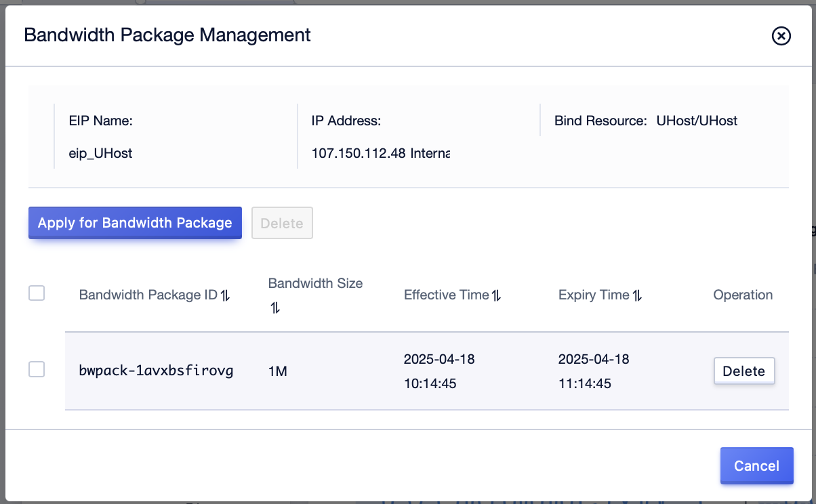Click the 10:14:45 effective time cell
The height and width of the screenshot is (504, 816).
coord(430,384)
